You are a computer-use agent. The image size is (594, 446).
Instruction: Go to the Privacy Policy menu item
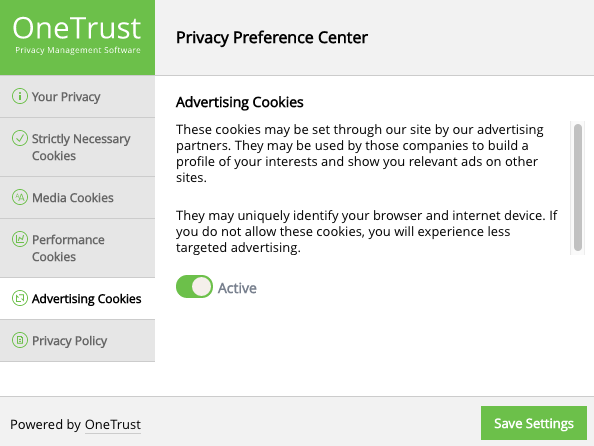point(77,341)
